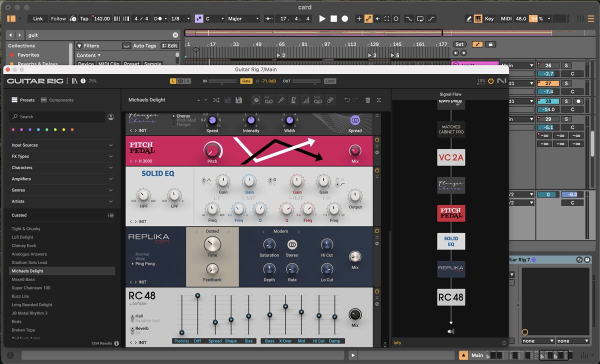This screenshot has height=364, width=600.
Task: Open the Content dropdown in Ableton browser
Action: (88, 55)
